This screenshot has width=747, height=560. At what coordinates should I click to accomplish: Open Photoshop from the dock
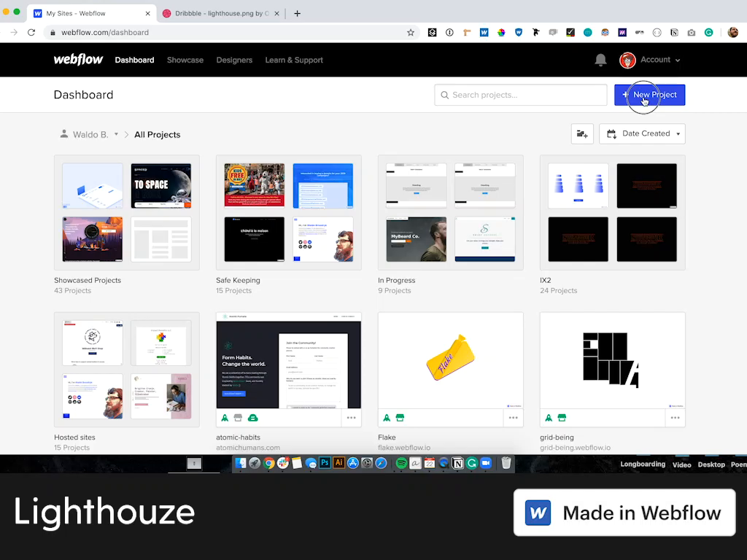[x=325, y=463]
